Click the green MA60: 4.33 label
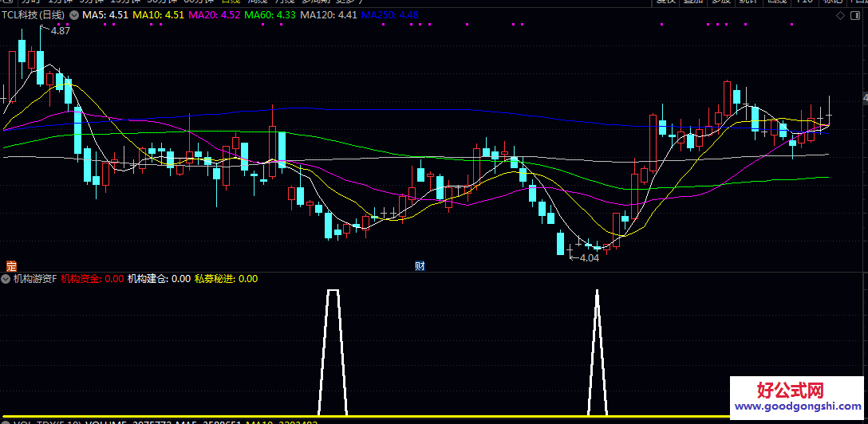Screen dimensions: 868x424 pyautogui.click(x=270, y=15)
